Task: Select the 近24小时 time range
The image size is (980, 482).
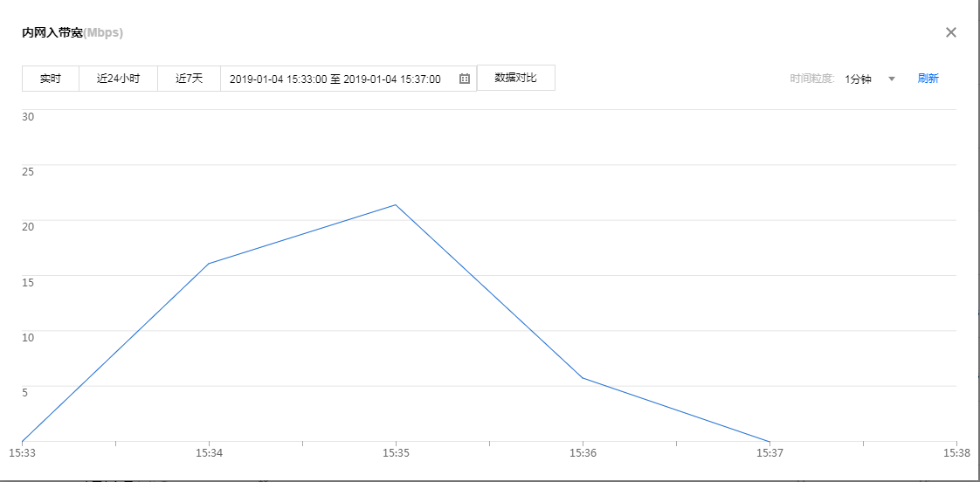Action: point(118,79)
